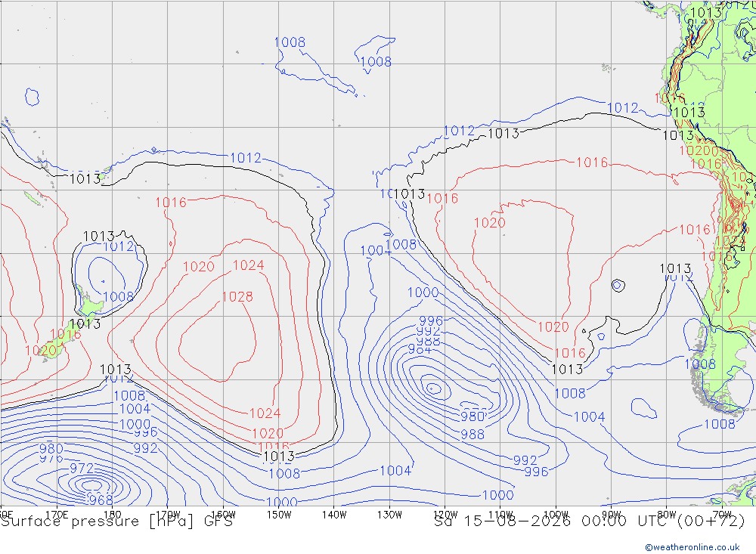Click the 976 isobar label

(51, 458)
